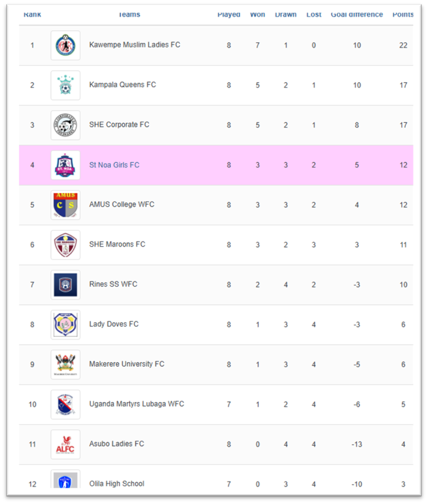Click the Played column header

click(229, 14)
